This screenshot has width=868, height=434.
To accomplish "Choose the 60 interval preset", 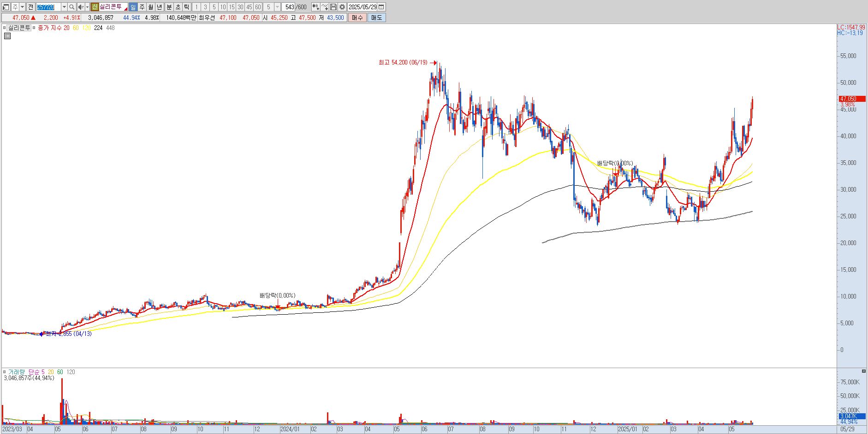I will click(258, 7).
